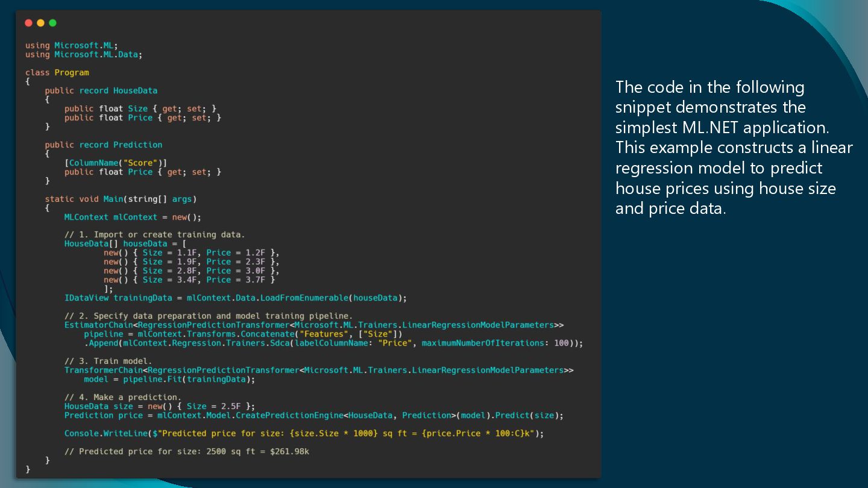Click the 'EstimatorChain<RegressionPredictionTransformer' line
The image size is (868, 488).
coord(314,325)
